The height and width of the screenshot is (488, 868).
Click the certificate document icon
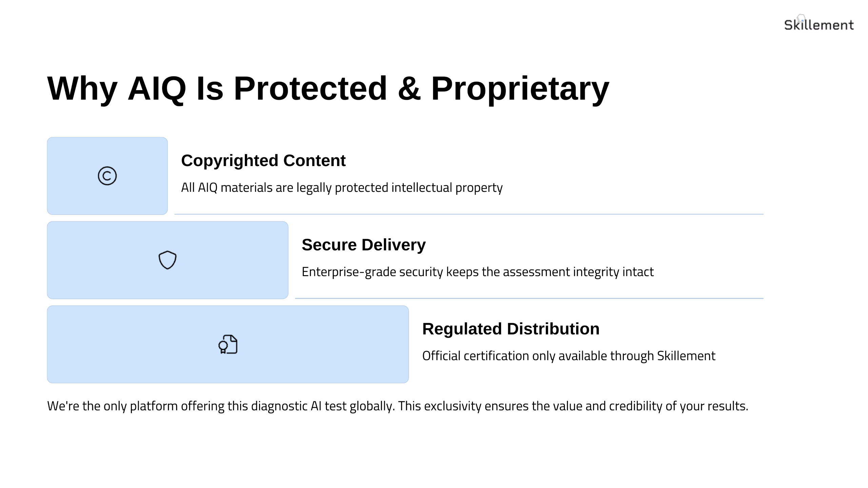tap(228, 344)
